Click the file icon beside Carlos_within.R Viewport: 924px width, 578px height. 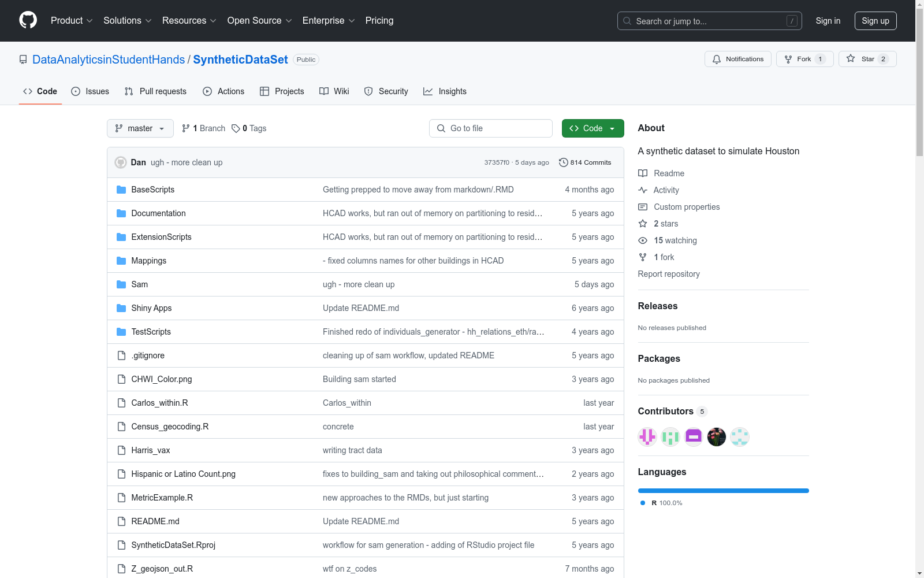121,403
